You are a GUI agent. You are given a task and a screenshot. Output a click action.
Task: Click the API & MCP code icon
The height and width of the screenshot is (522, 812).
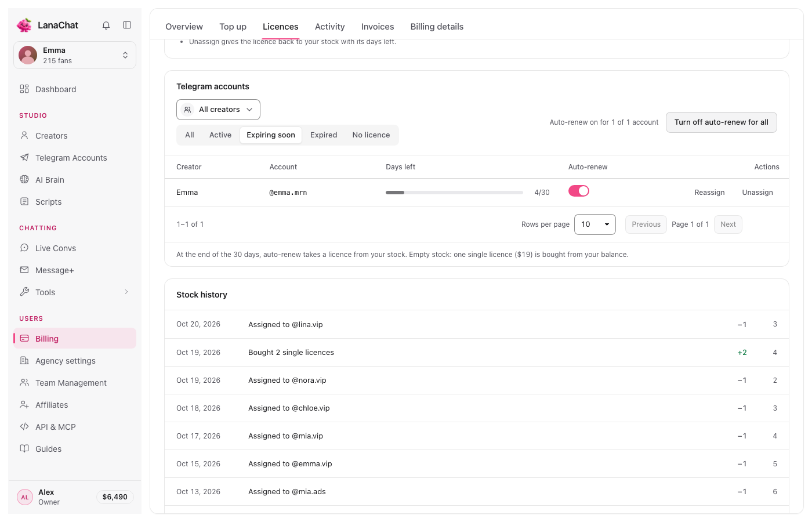click(x=24, y=426)
